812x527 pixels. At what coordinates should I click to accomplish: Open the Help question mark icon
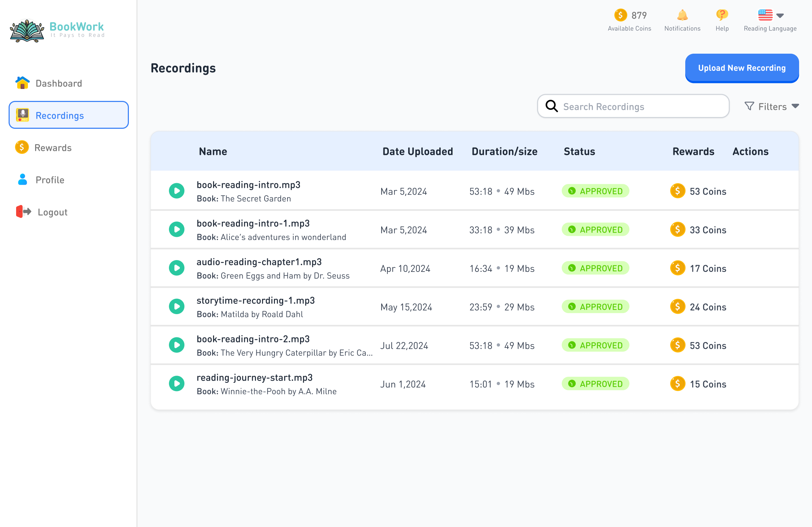722,15
